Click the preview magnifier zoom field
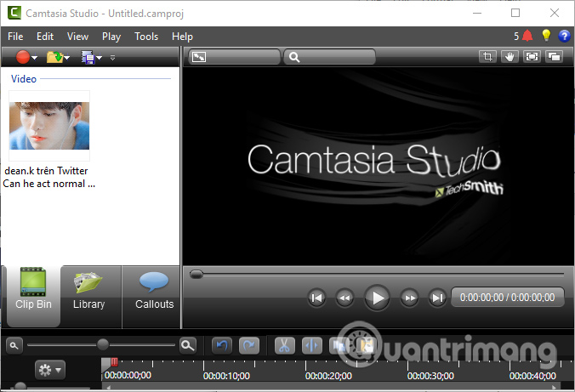The image size is (575, 392). [x=330, y=57]
